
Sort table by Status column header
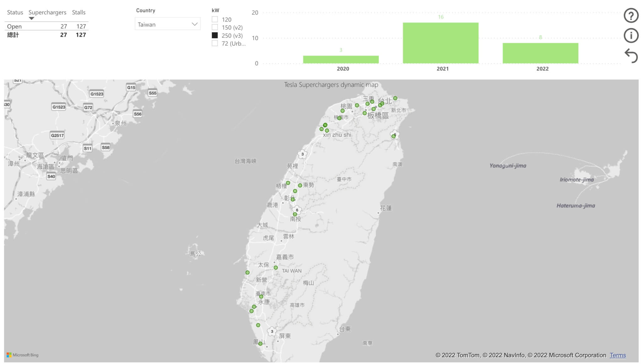point(15,12)
